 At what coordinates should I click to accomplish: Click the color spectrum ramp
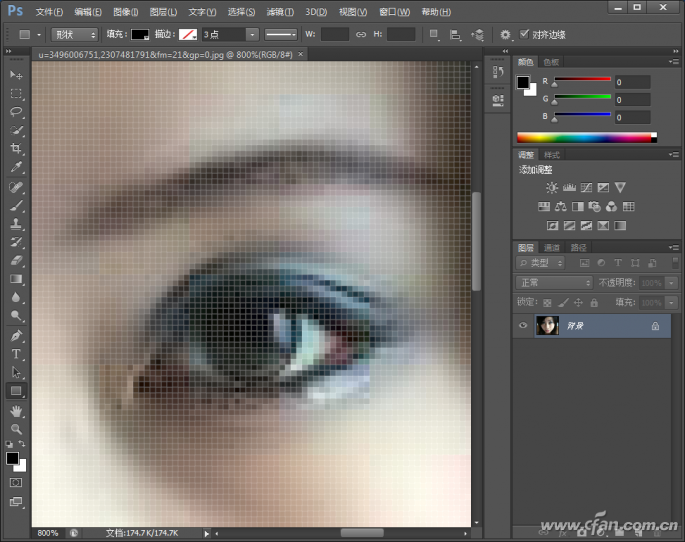[587, 138]
